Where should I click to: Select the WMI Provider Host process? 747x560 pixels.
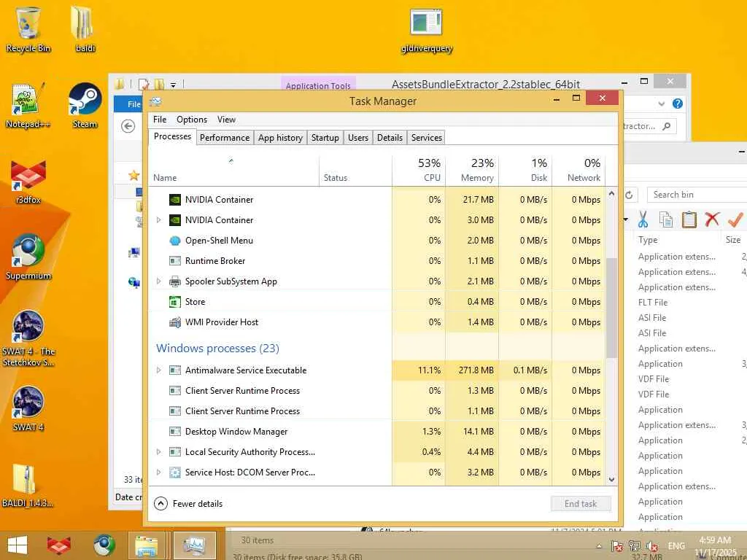point(377,322)
